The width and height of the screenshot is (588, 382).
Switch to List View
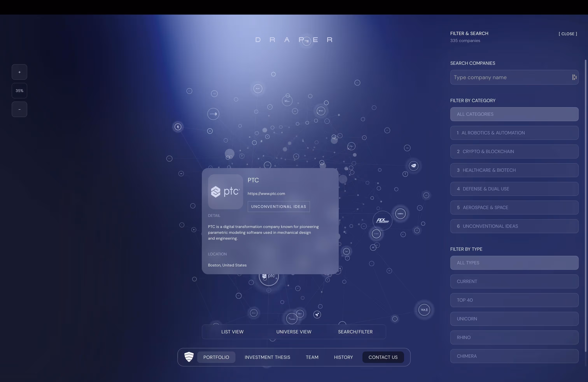[232, 332]
